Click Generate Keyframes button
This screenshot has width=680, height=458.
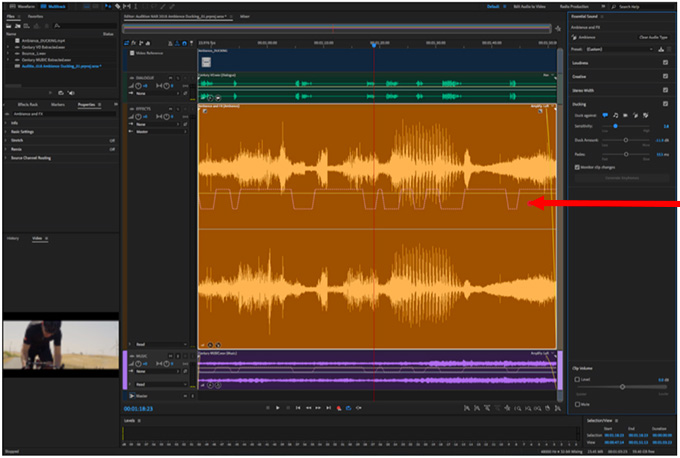click(622, 178)
